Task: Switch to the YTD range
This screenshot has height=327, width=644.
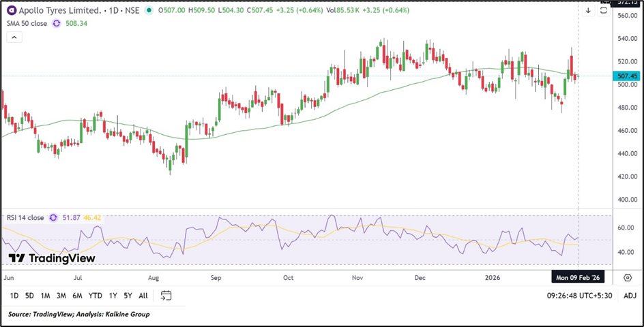Action: [x=96, y=296]
